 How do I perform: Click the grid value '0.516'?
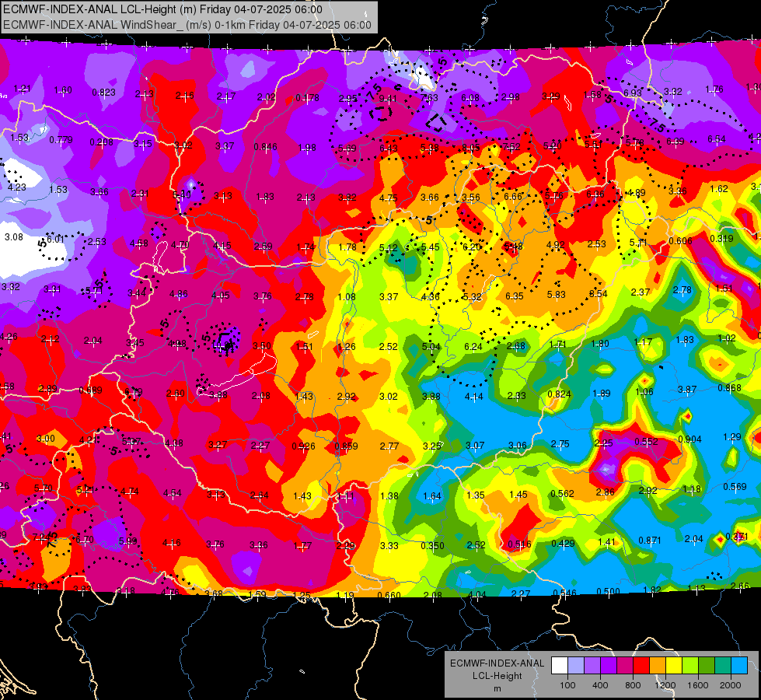coord(519,544)
